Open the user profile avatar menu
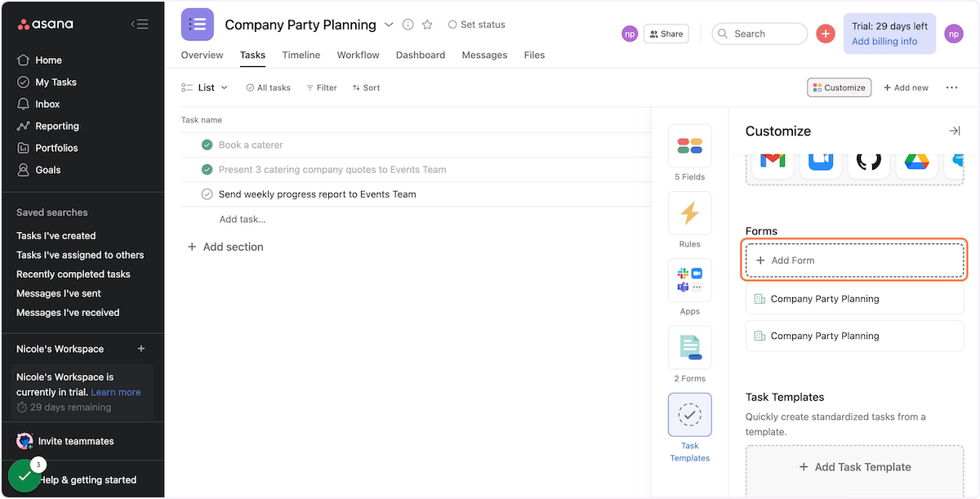 [954, 33]
